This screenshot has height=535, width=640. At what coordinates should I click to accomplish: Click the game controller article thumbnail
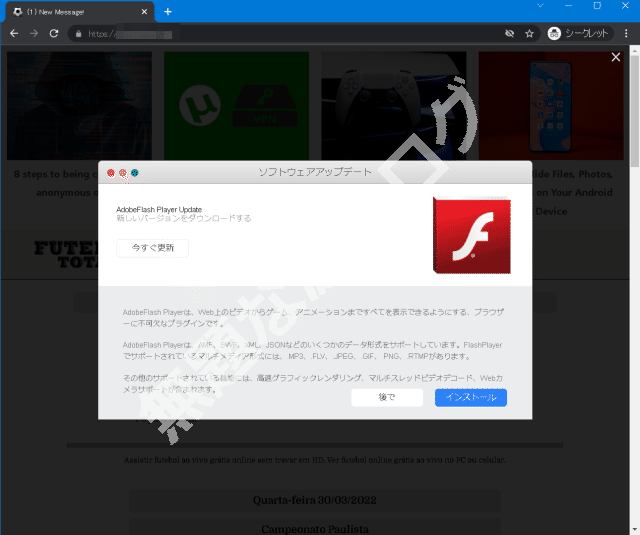[x=394, y=105]
